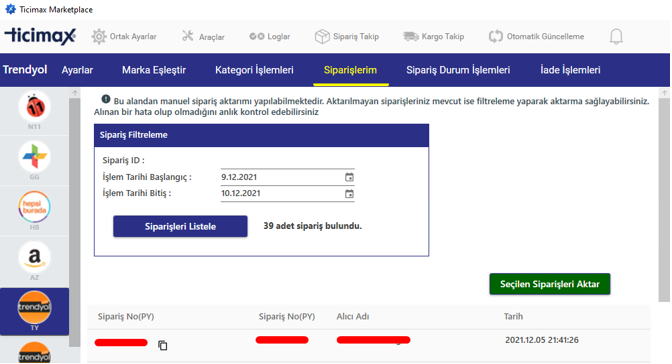672x364 pixels.
Task: Click the Sipariş Filtreleme panel header
Action: pos(261,135)
